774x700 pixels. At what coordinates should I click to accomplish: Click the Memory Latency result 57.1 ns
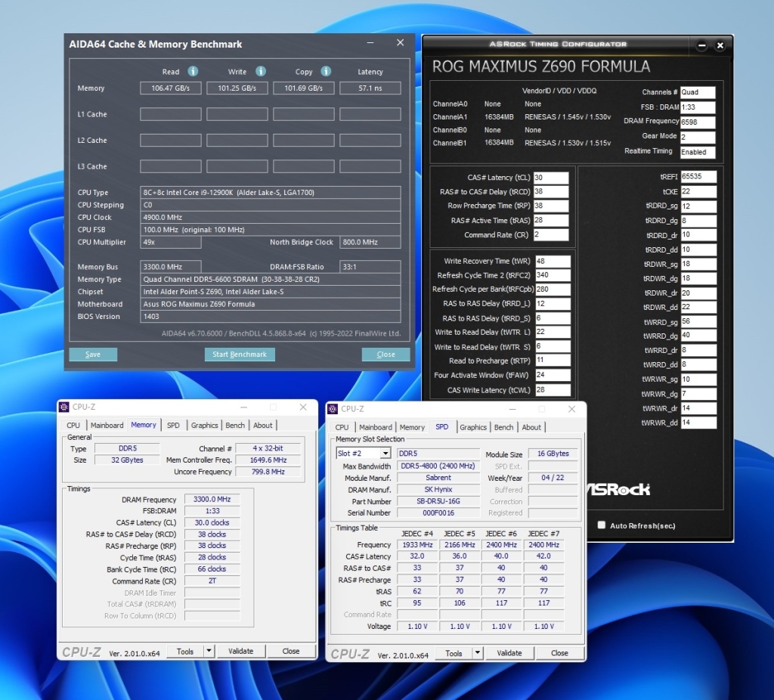370,88
